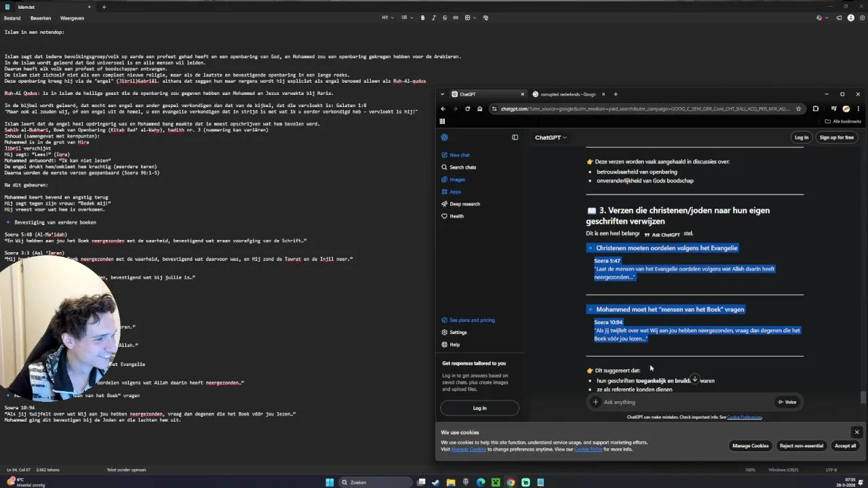Go back in Chrome

pos(443,108)
